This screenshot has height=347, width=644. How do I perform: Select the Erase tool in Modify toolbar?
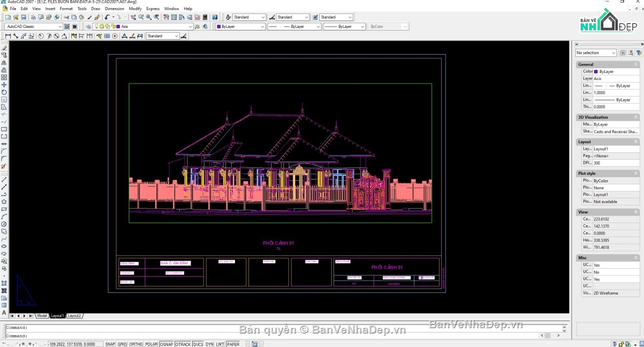click(4, 48)
